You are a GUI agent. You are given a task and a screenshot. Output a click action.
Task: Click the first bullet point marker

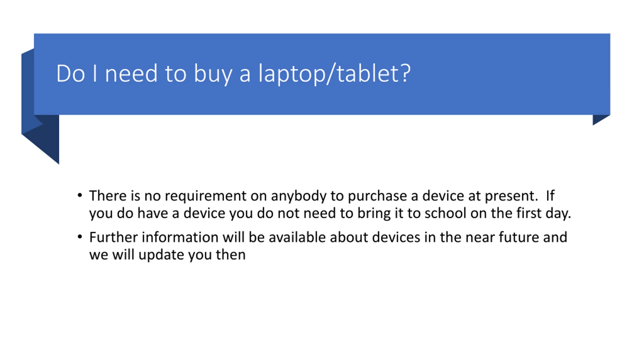point(80,195)
